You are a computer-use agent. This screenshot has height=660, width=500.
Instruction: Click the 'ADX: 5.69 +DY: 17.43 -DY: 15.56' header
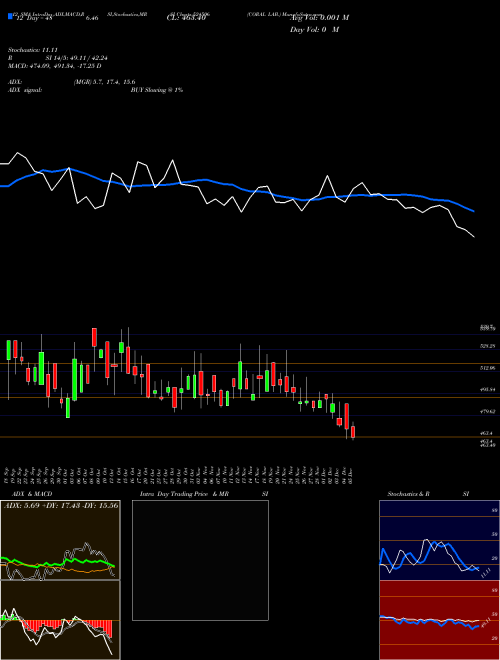click(x=61, y=505)
